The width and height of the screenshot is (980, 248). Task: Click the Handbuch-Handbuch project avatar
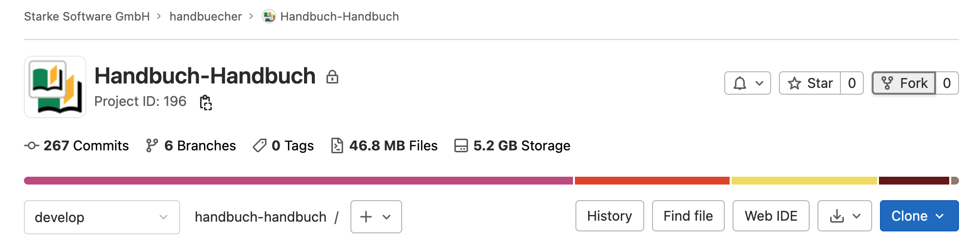click(x=55, y=87)
